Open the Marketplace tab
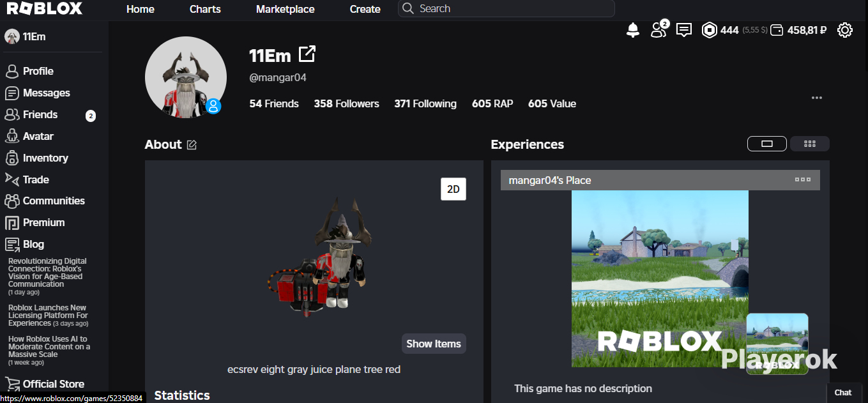Screen dimensions: 868x403 click(285, 9)
